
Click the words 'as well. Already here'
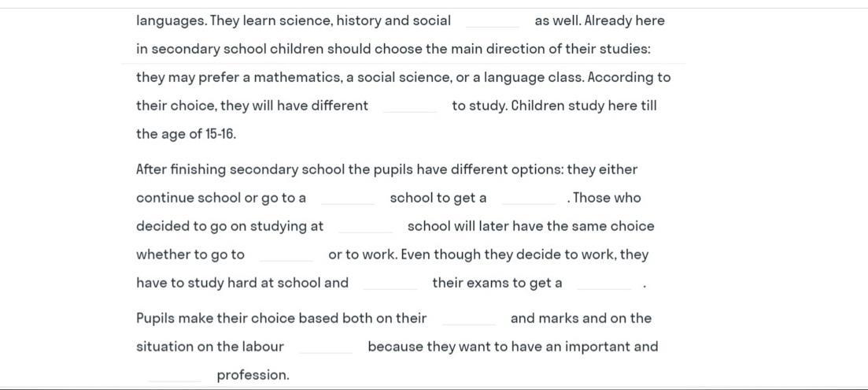(x=600, y=21)
